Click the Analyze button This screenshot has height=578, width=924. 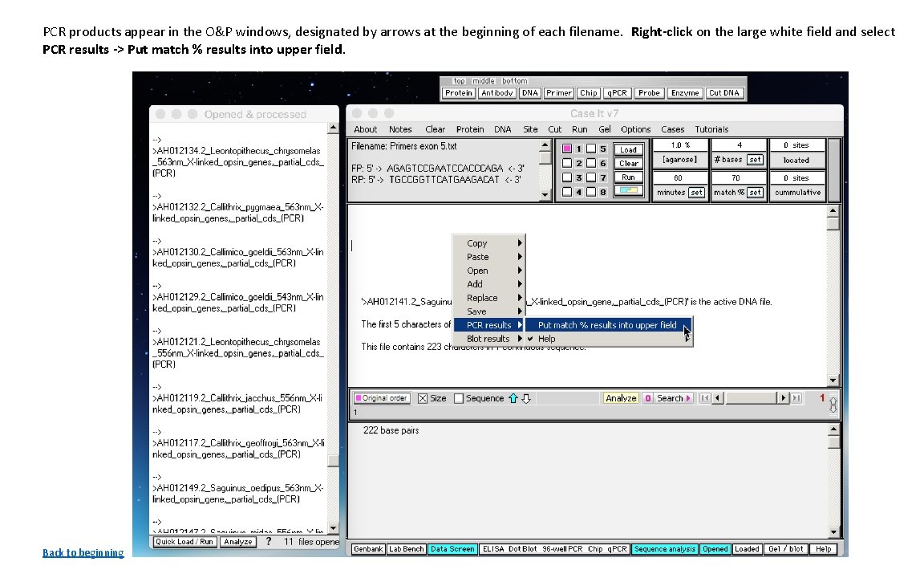pos(622,398)
